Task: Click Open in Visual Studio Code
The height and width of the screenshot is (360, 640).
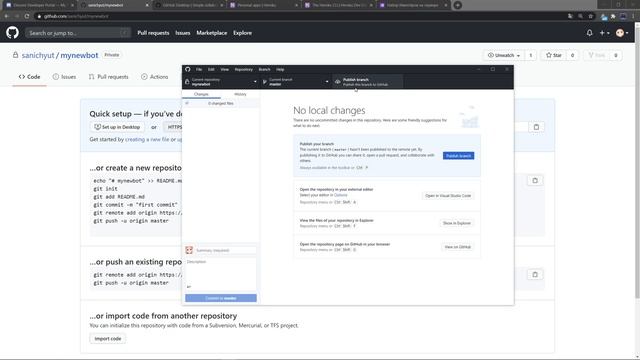Action: click(x=448, y=196)
